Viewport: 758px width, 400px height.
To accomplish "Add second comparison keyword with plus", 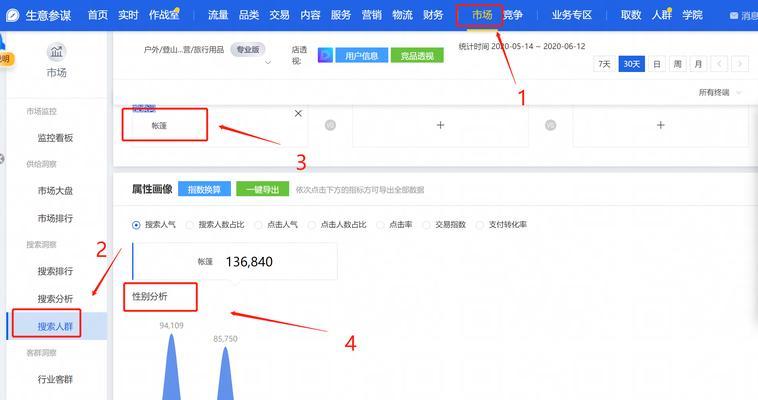I will (x=440, y=125).
